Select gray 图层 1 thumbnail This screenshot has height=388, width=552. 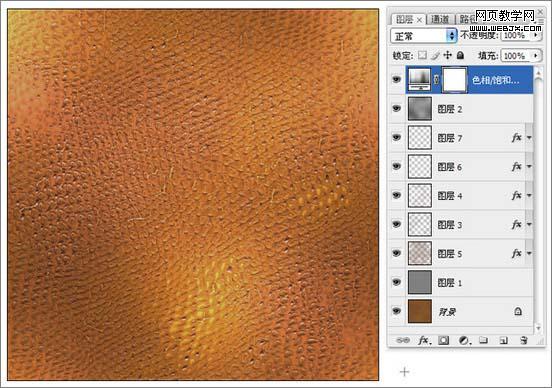point(420,282)
